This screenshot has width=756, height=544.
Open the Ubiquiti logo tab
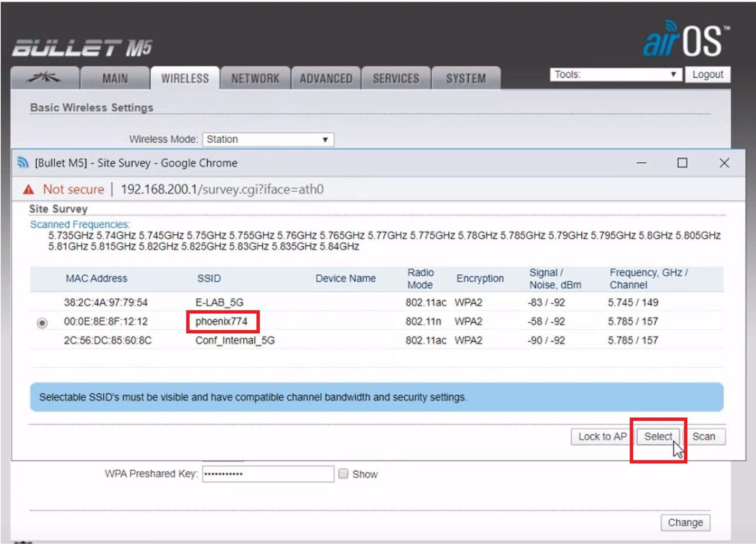tap(45, 78)
